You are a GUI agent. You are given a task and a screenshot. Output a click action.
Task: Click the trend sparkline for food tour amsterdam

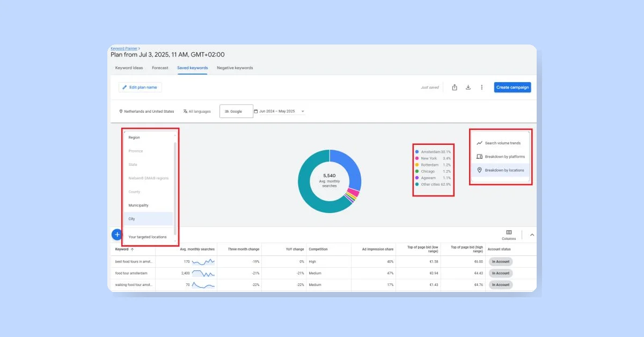tap(203, 273)
